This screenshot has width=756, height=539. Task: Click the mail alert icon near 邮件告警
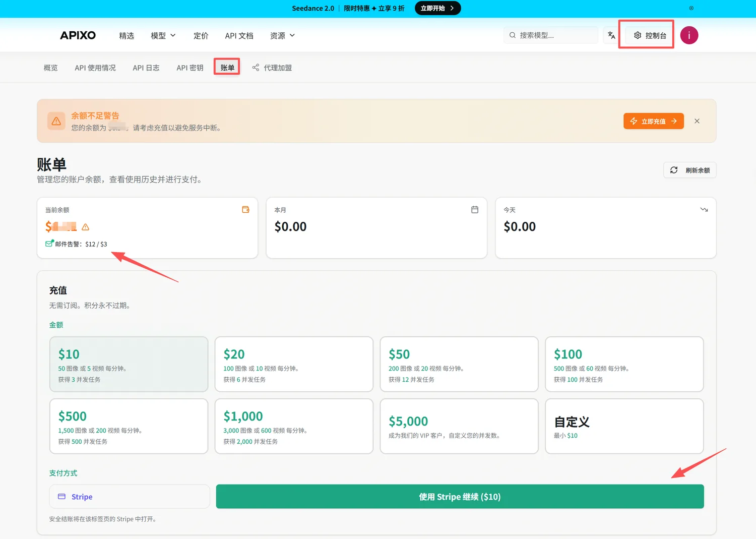(49, 244)
